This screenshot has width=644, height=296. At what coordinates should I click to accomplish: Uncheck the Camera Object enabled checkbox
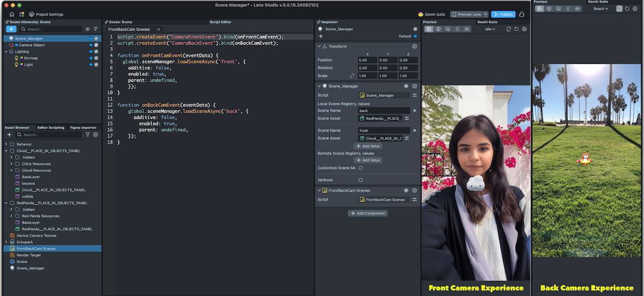coord(96,45)
